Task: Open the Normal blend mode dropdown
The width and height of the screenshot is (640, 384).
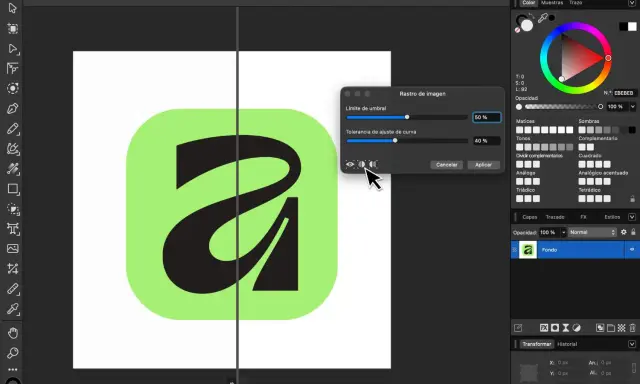Action: (x=592, y=232)
